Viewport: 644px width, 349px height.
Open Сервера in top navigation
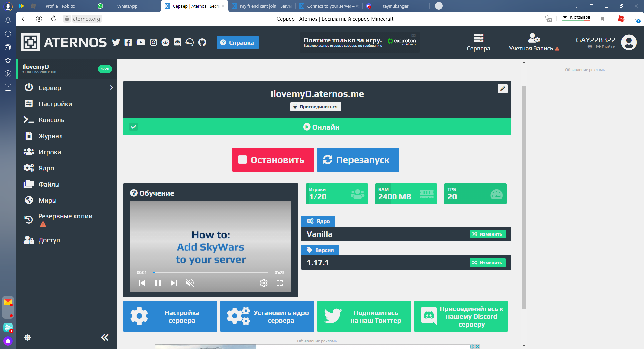coord(478,42)
